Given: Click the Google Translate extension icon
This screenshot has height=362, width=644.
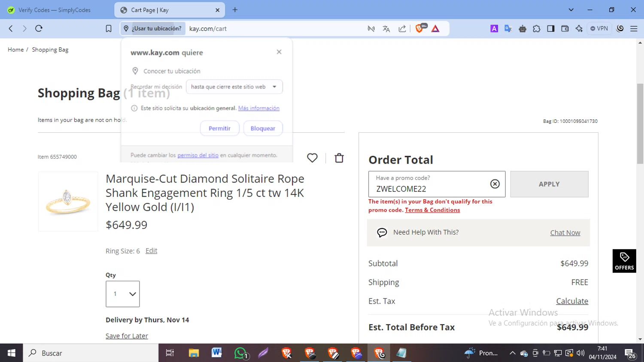Looking at the screenshot, I should point(508,29).
